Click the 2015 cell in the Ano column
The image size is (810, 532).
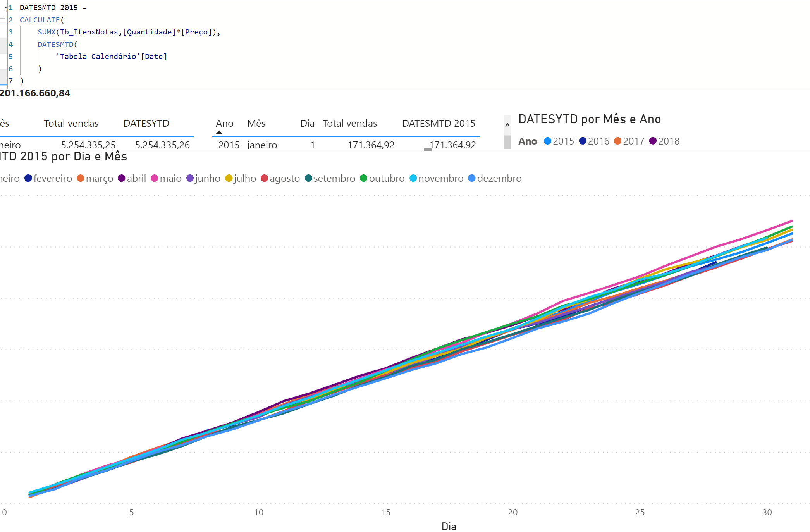point(229,145)
